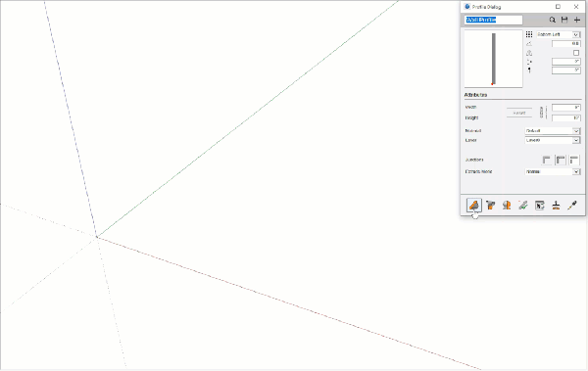Image resolution: width=588 pixels, height=371 pixels.
Task: Open the Bottom Left placement dropdown
Action: tap(559, 34)
